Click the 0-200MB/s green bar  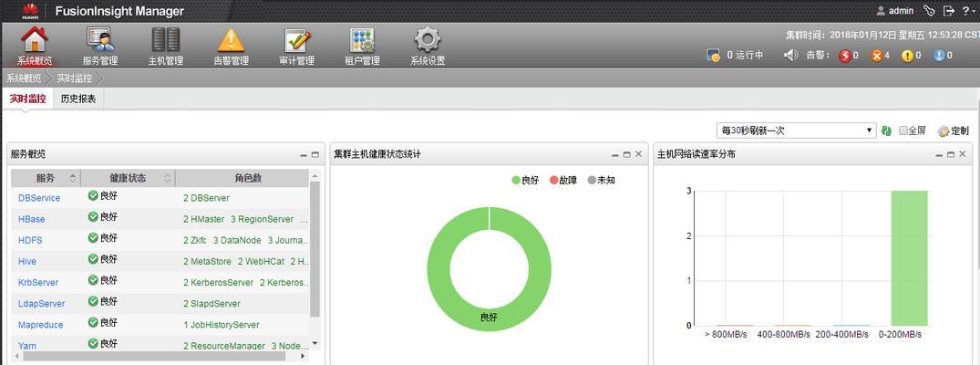pos(910,258)
